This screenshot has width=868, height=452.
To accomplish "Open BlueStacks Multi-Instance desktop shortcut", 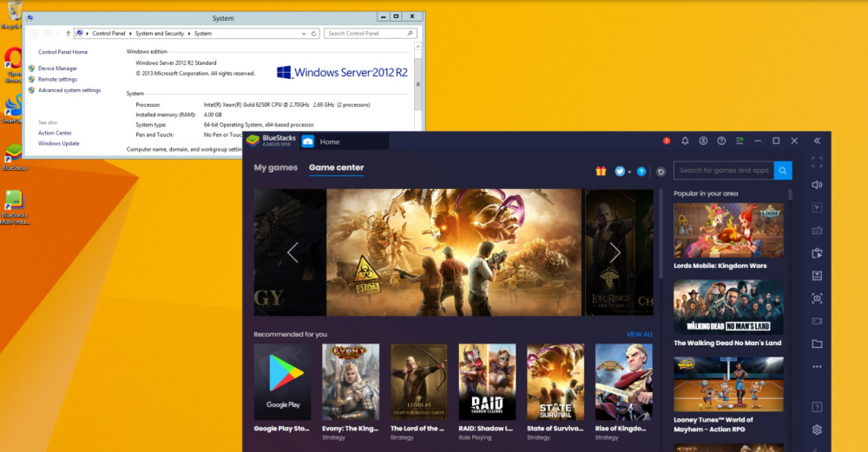I will (x=15, y=206).
